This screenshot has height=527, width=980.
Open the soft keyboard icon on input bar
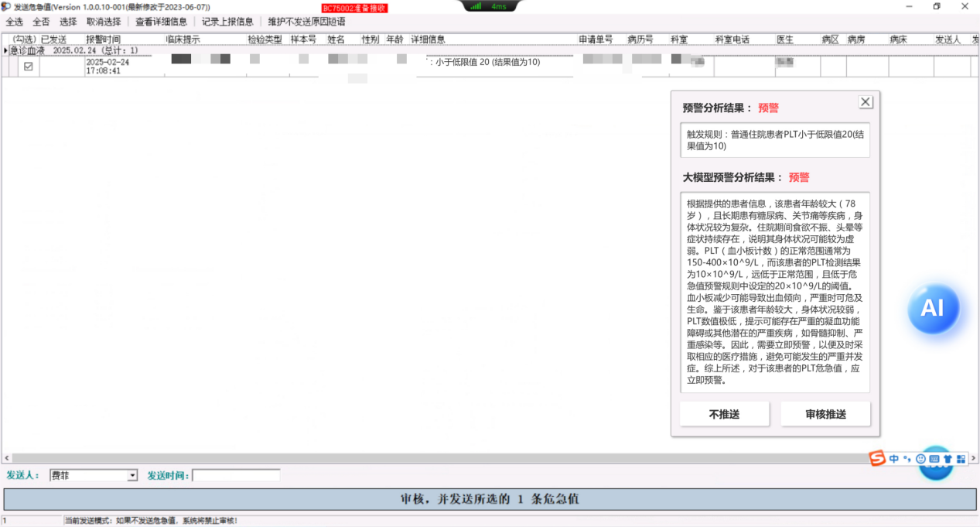point(934,459)
